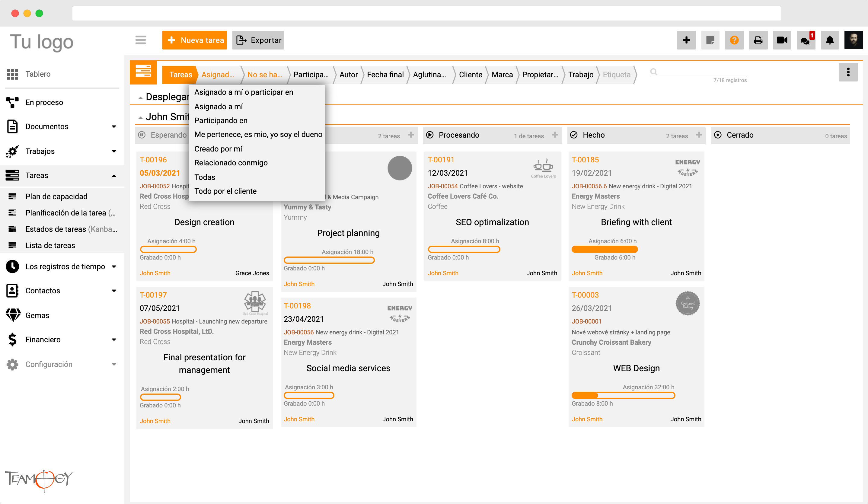868x504 pixels.
Task: Open the three-dot options menu
Action: point(848,72)
